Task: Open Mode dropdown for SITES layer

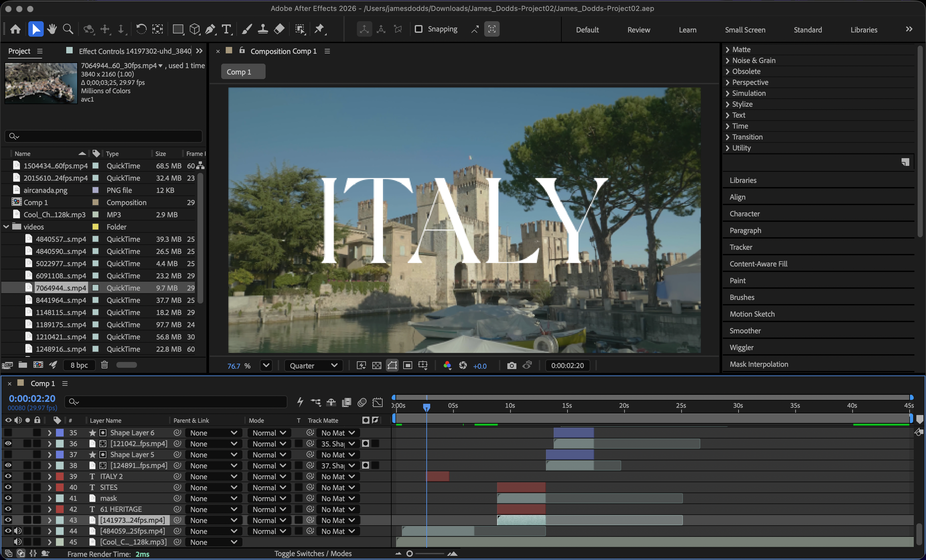Action: 269,487
